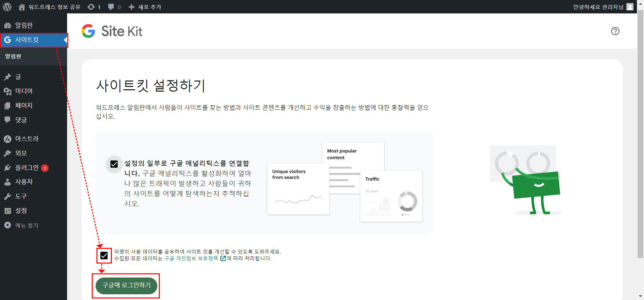Click the 댓글 comment icon in sidebar
The height and width of the screenshot is (300, 644).
click(7, 120)
